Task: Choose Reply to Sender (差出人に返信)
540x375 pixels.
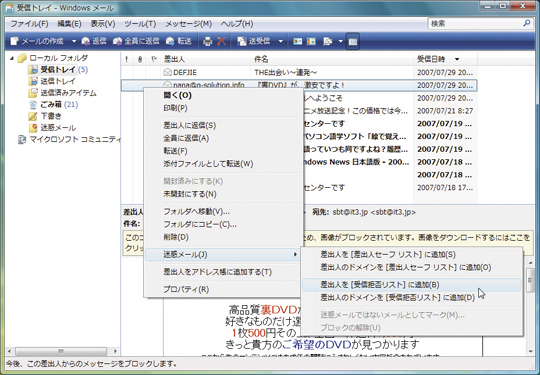Action: point(223,125)
